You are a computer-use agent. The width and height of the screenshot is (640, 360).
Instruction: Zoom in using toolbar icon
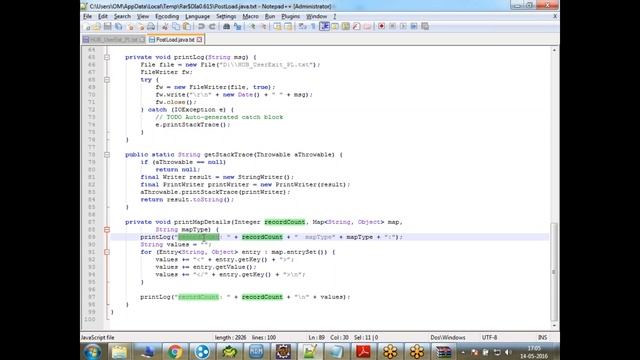[252, 27]
